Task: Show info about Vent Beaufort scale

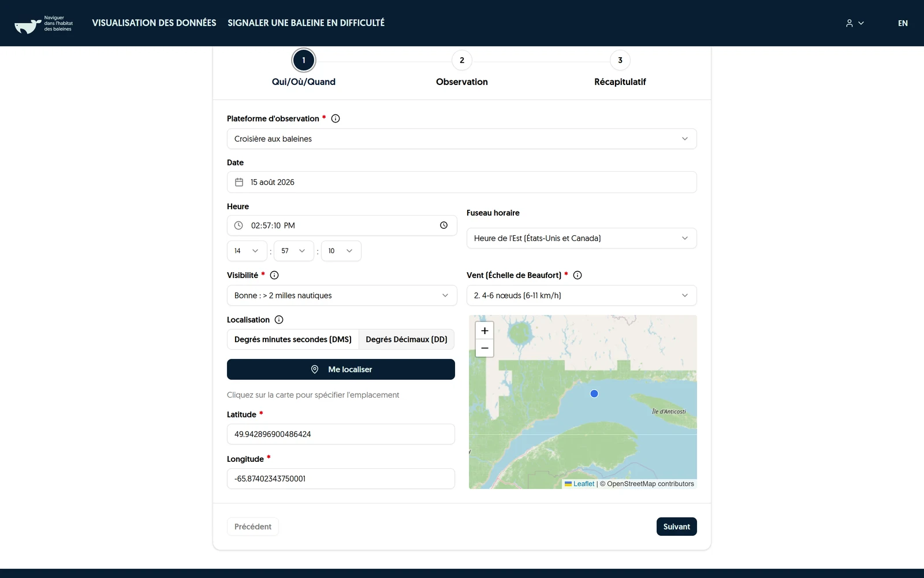Action: pyautogui.click(x=577, y=275)
